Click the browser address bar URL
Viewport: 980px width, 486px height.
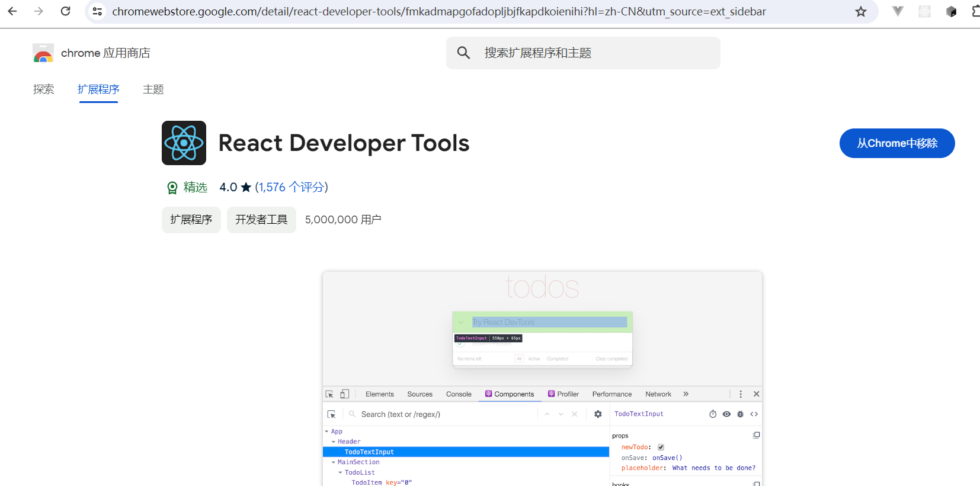click(438, 11)
